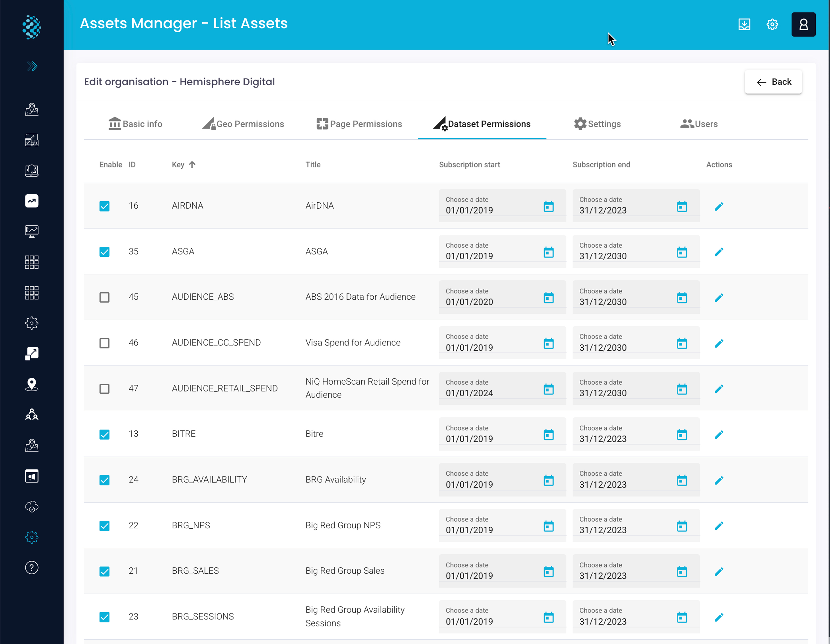Screen dimensions: 830x644
Task: Open the cloud sync sidebar icon
Action: point(31,506)
